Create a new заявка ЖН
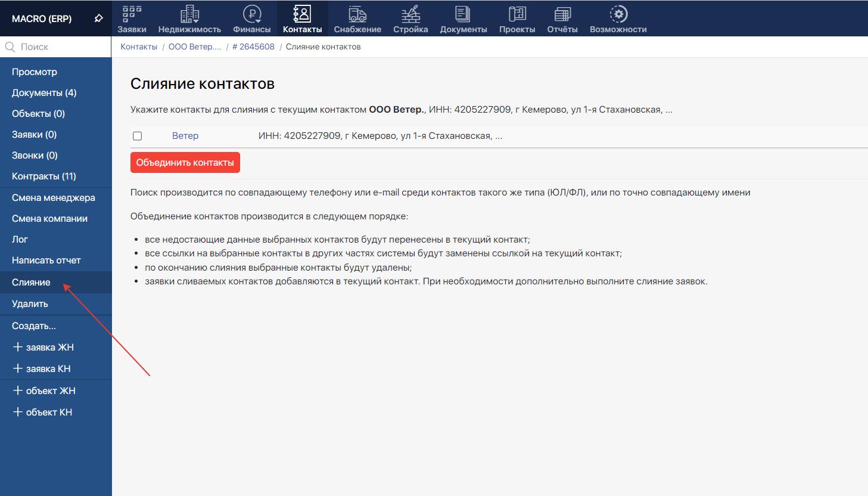This screenshot has height=496, width=868. (43, 348)
